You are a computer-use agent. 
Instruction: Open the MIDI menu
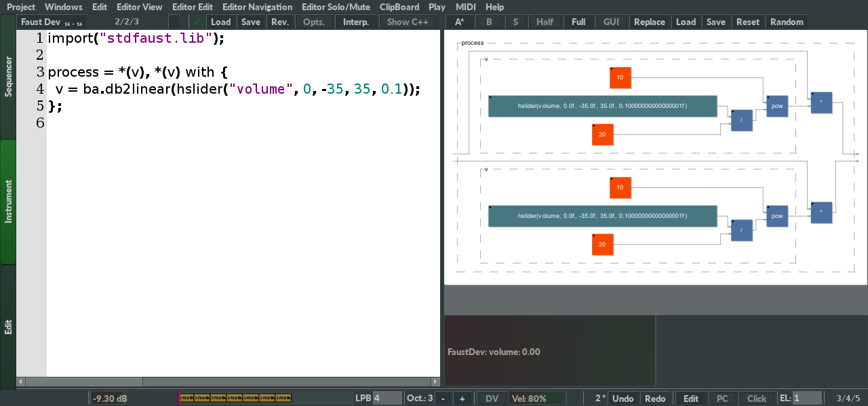point(465,7)
